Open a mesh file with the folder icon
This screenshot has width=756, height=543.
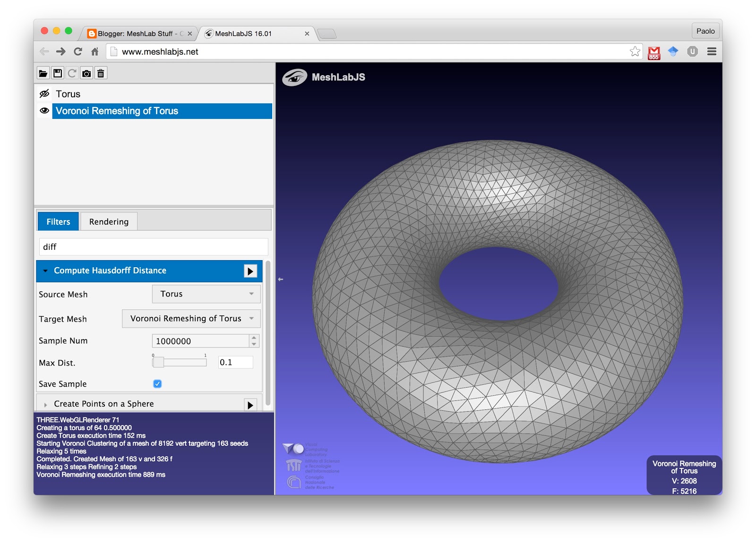[x=43, y=73]
